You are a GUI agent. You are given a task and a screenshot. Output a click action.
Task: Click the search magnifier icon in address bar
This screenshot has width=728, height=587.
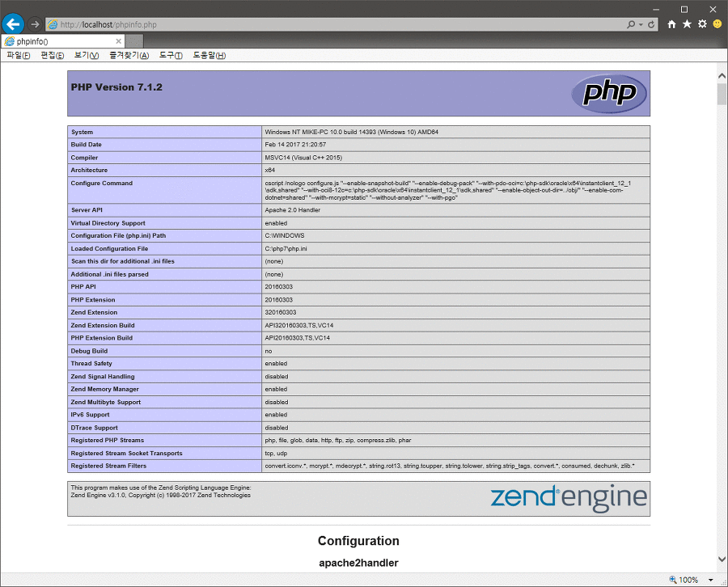(x=630, y=24)
